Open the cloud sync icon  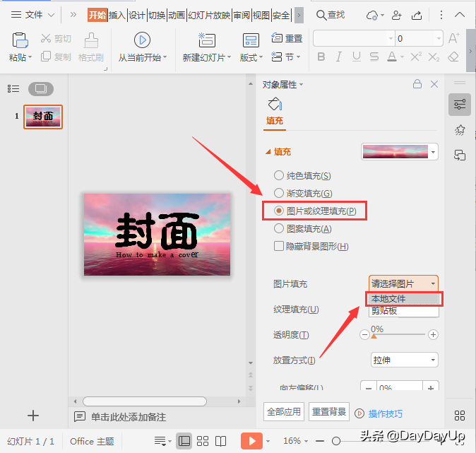(x=372, y=15)
